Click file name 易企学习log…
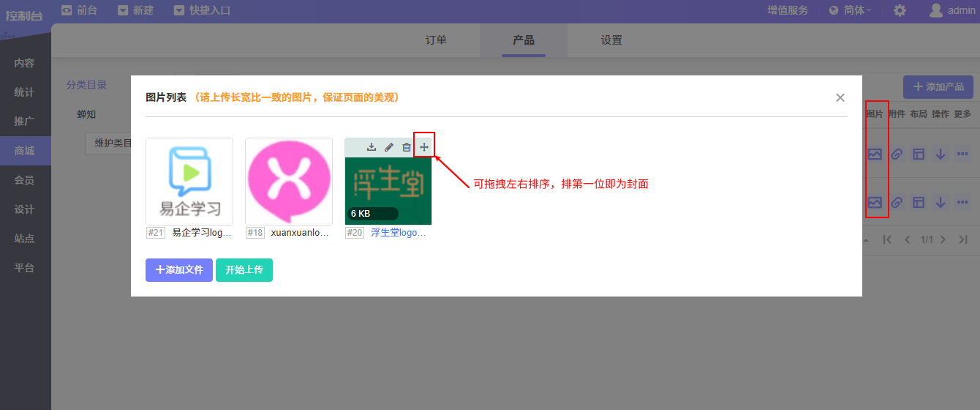The image size is (980, 410). click(x=202, y=233)
